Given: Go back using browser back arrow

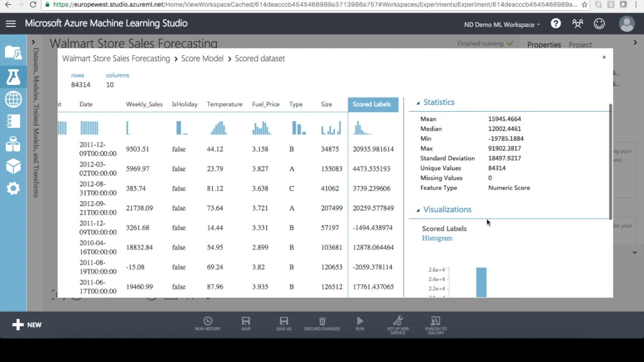Looking at the screenshot, I should pos(8,5).
